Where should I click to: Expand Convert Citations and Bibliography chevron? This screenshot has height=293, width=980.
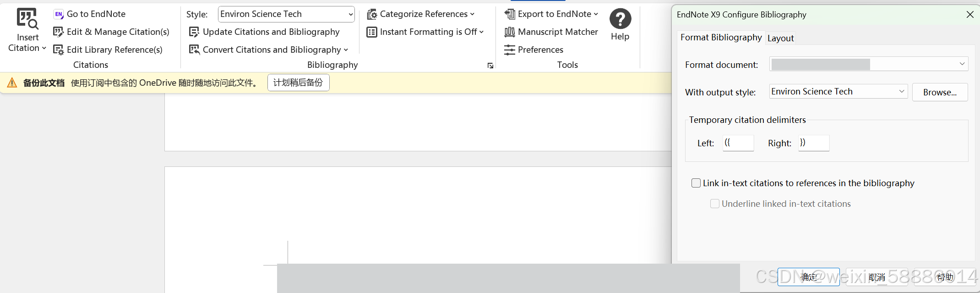(346, 50)
